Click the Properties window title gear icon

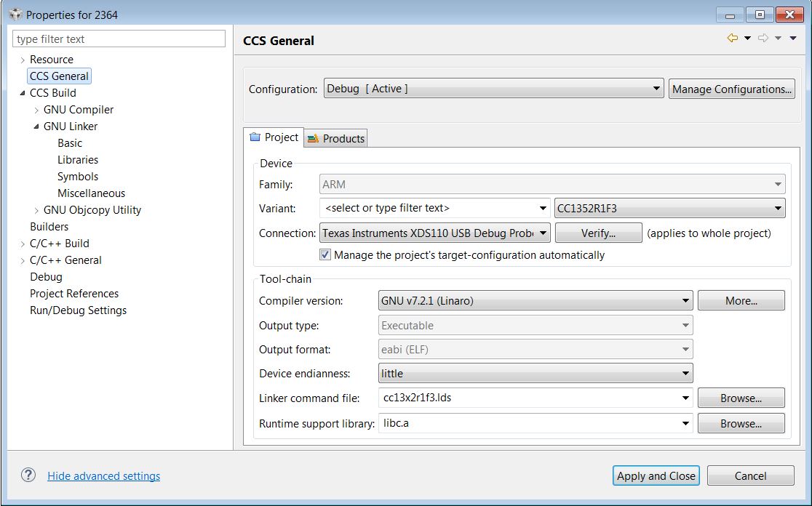click(x=15, y=15)
